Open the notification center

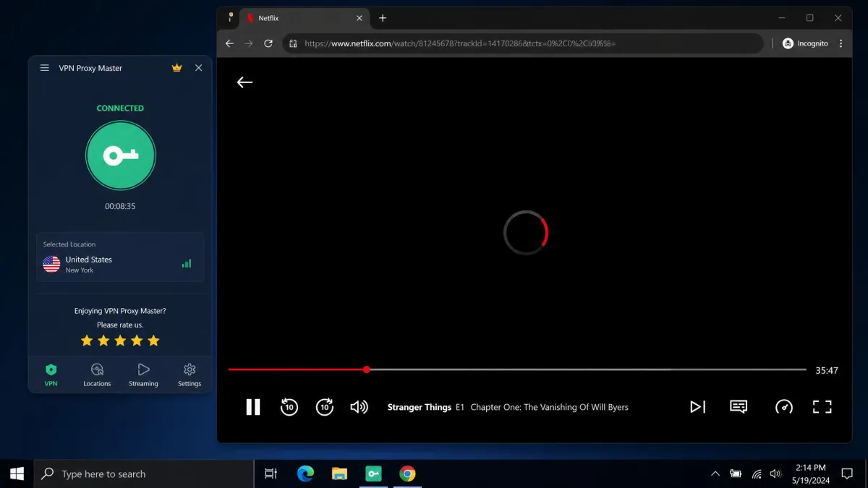(x=847, y=474)
